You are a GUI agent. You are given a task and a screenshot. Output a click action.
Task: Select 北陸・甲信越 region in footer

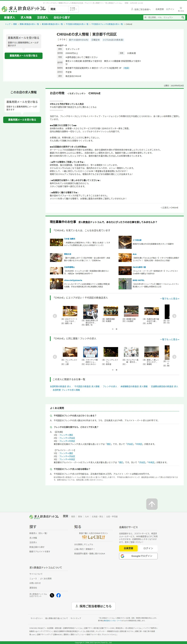[112, 516]
